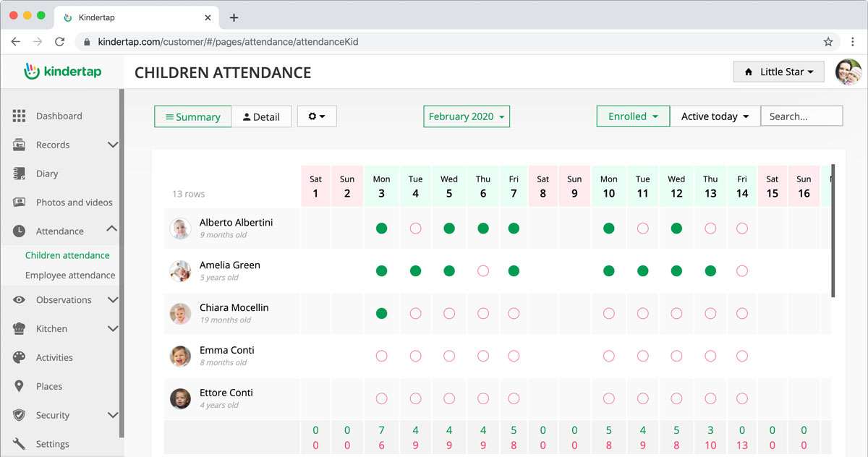Viewport: 868px width, 457px height.
Task: Open the Enrolled filter dropdown
Action: point(633,116)
